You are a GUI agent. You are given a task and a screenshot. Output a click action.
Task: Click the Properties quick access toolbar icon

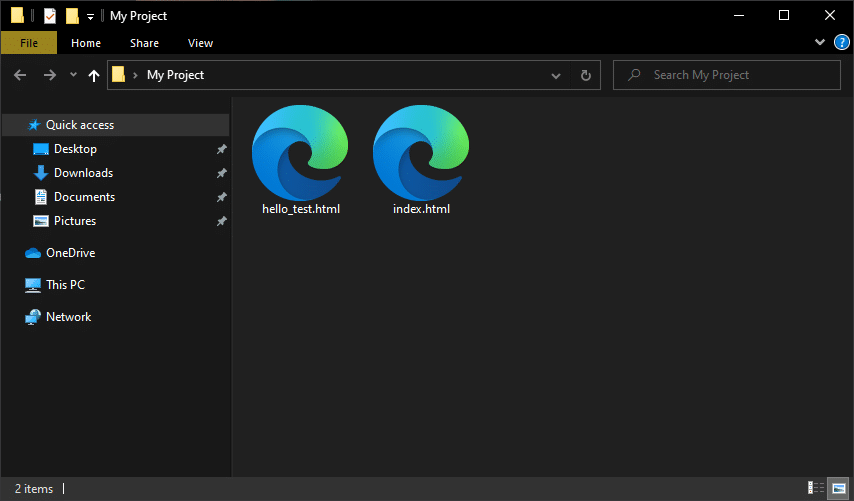click(x=50, y=16)
